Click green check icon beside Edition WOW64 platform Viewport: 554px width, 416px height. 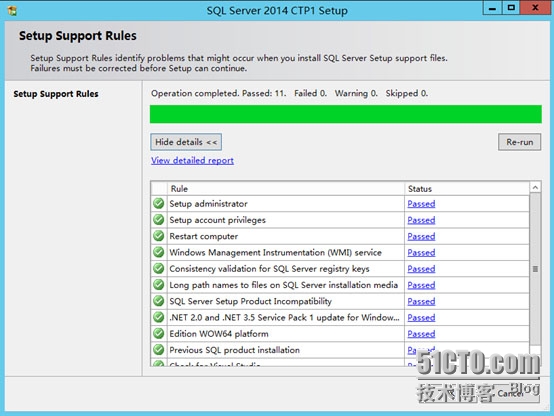[x=159, y=333]
